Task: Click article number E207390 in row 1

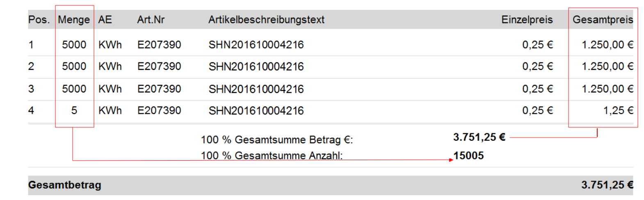Action: pyautogui.click(x=159, y=45)
